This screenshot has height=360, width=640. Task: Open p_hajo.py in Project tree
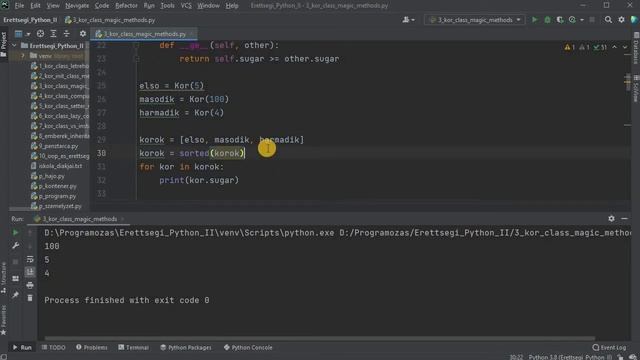pyautogui.click(x=48, y=176)
